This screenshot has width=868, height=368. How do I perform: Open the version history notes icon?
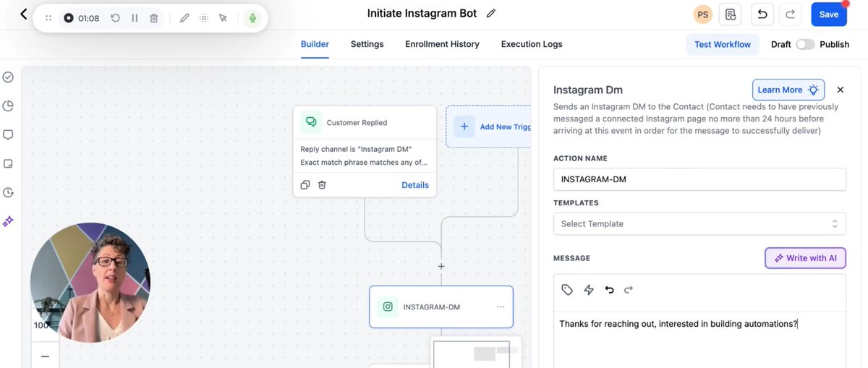pos(731,14)
